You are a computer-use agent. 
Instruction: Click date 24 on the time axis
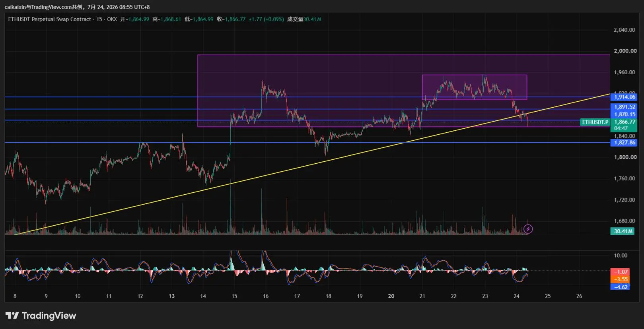[516, 296]
